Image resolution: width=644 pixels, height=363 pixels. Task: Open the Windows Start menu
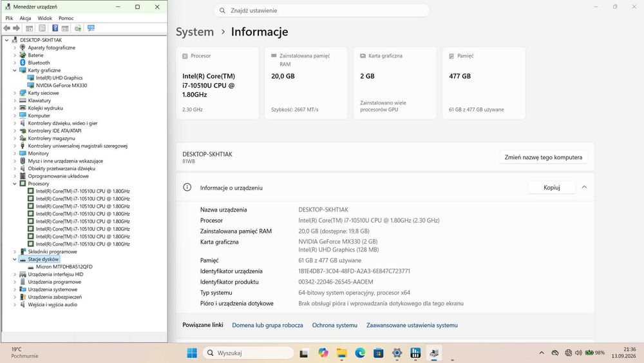[x=192, y=353]
